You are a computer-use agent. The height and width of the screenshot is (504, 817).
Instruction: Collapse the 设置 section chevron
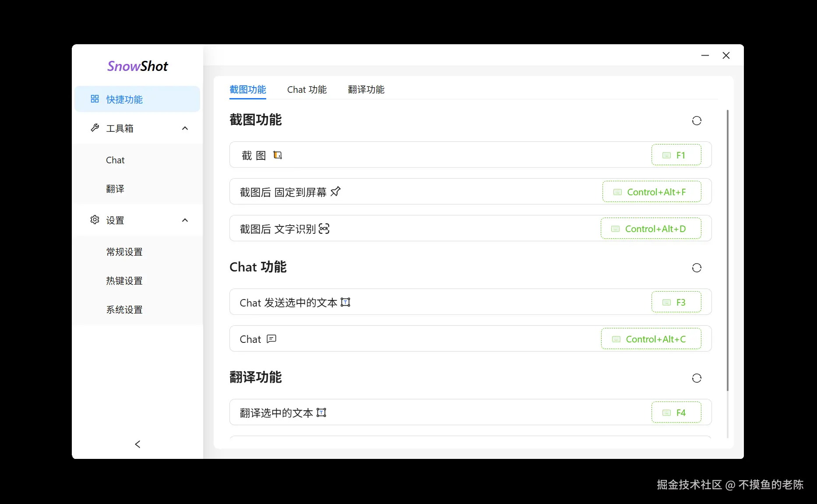pos(185,220)
